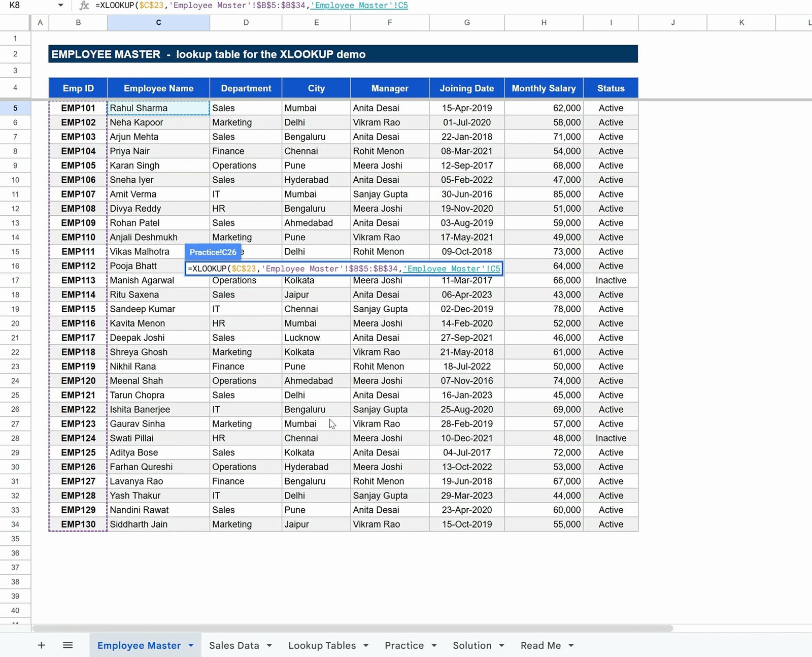Switch to the Practice sheet tab
This screenshot has width=812, height=657.
pos(404,645)
